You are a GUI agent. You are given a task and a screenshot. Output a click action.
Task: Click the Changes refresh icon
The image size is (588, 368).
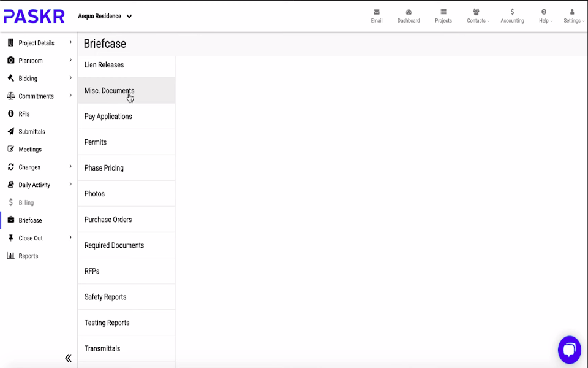(x=10, y=167)
